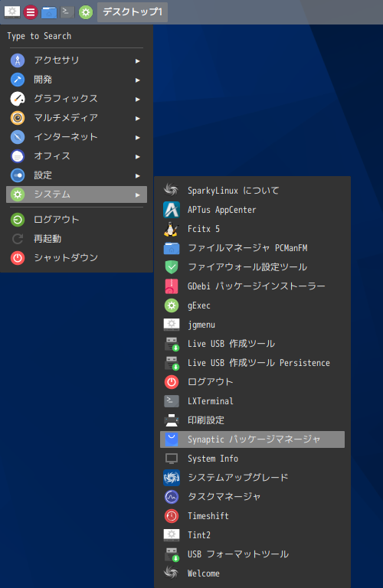This screenshot has width=383, height=588.
Task: Click the Type to Search field
Action: pos(77,36)
